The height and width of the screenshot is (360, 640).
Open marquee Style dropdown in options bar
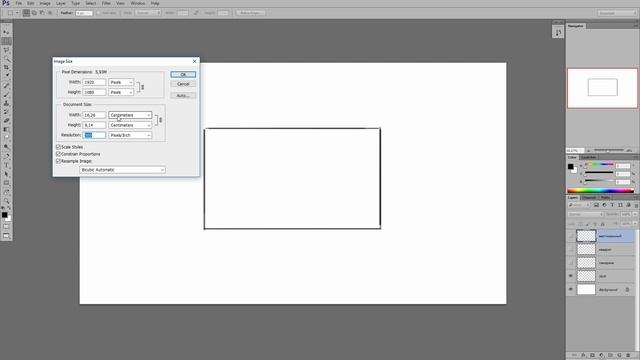[x=148, y=13]
